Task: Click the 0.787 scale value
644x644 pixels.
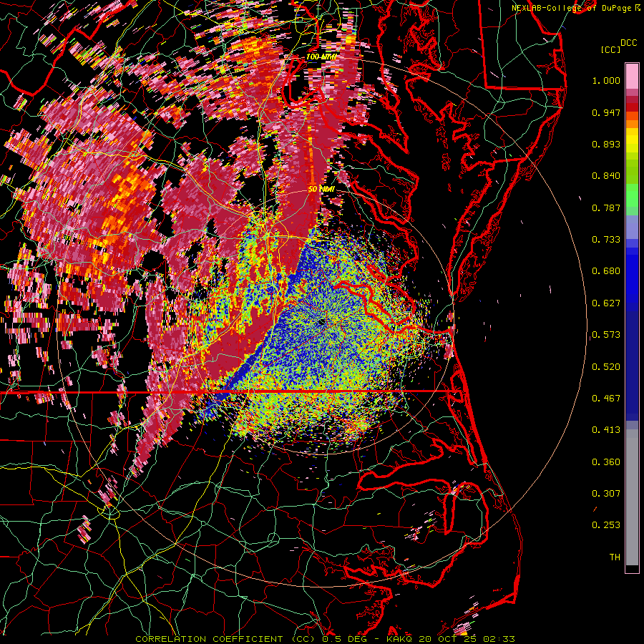Action: 606,208
